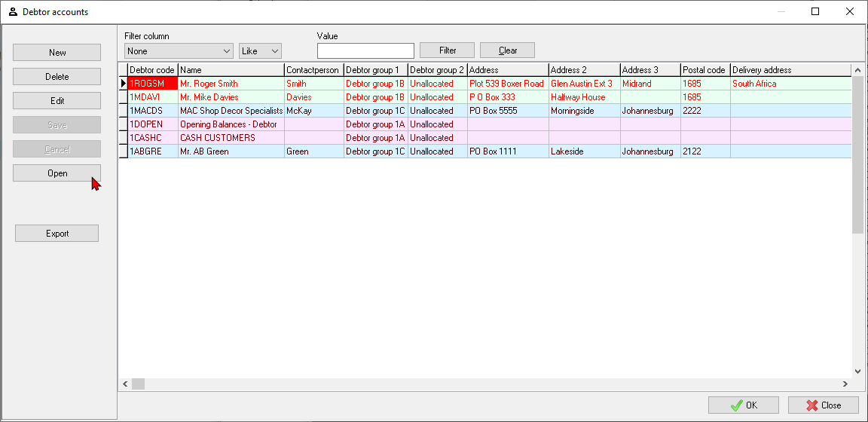Click the Name column header

(x=231, y=70)
